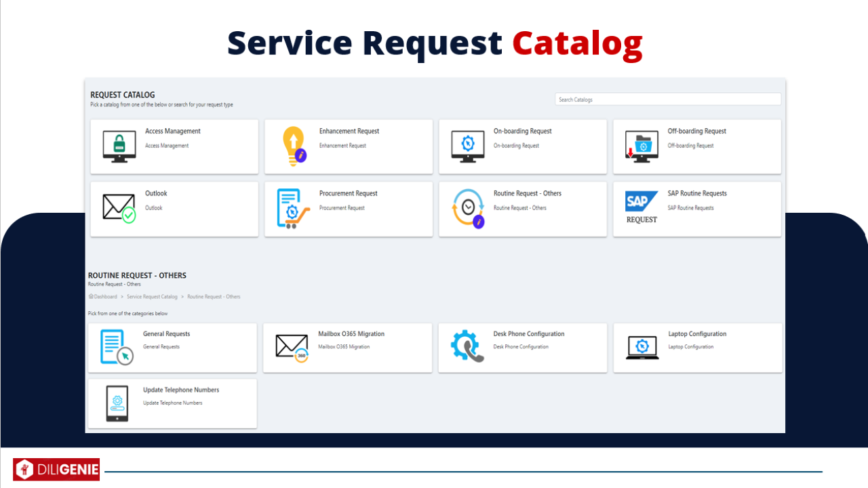Open the Routine Request clock icon

pos(467,207)
